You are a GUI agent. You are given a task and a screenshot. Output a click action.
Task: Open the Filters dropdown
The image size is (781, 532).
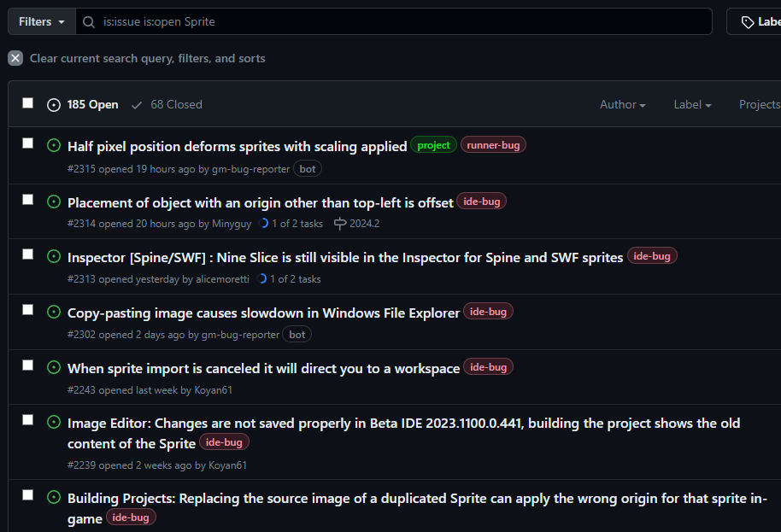pos(41,21)
